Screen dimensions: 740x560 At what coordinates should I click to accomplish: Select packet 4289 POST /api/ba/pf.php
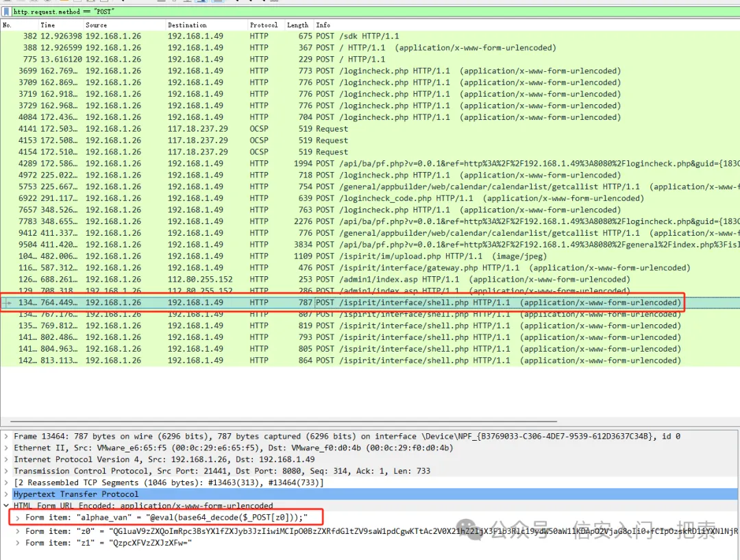tap(370, 163)
